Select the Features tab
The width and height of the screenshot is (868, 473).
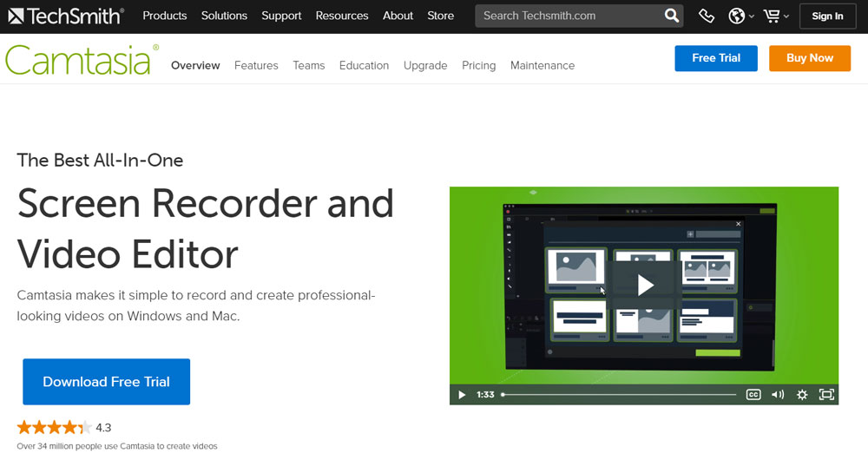(x=256, y=65)
